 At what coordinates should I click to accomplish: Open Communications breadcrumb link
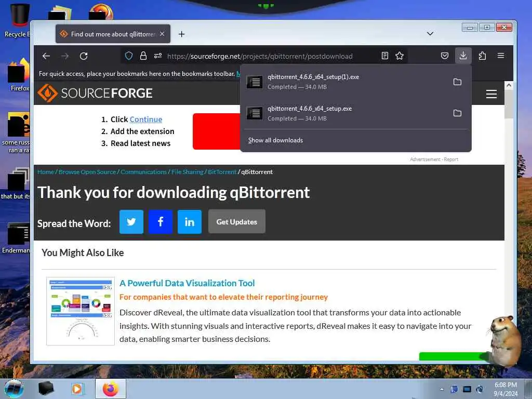coord(143,171)
